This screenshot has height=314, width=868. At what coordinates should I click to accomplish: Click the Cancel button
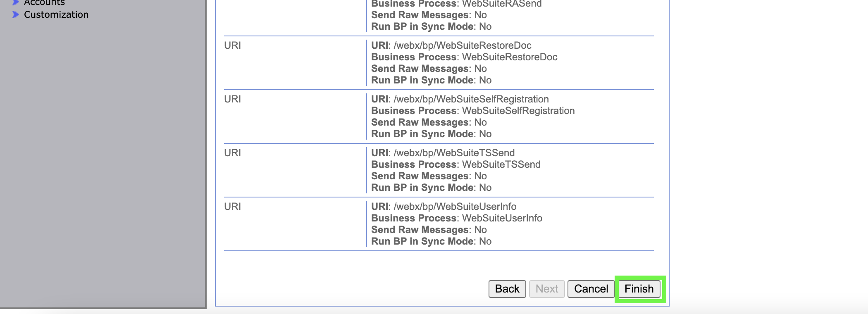[591, 289]
